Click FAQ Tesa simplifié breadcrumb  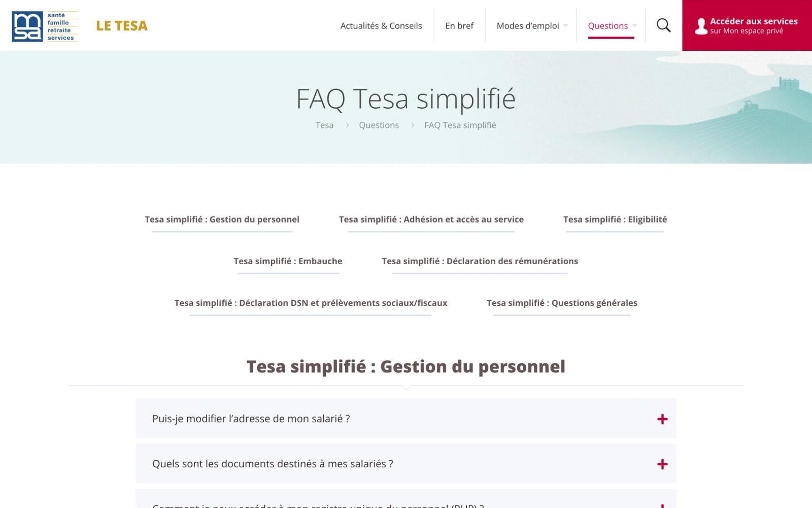point(460,125)
